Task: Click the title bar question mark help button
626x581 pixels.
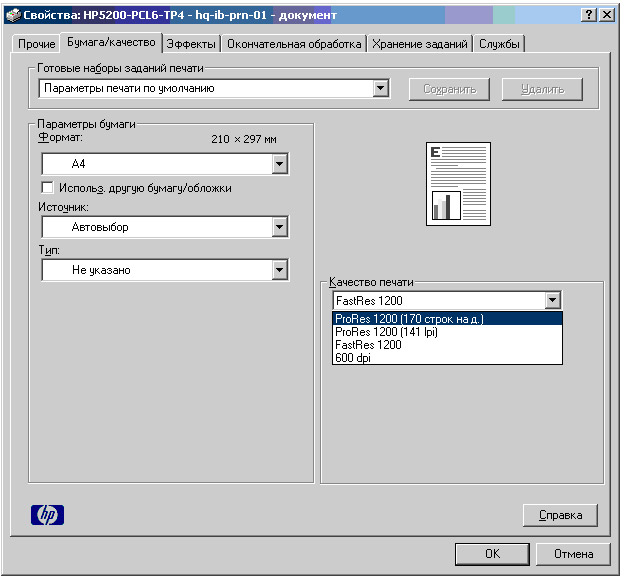Action: (589, 15)
